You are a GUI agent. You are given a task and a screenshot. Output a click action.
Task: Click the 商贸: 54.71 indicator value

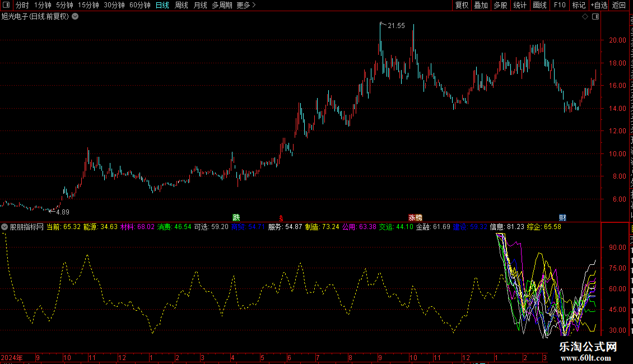click(248, 227)
